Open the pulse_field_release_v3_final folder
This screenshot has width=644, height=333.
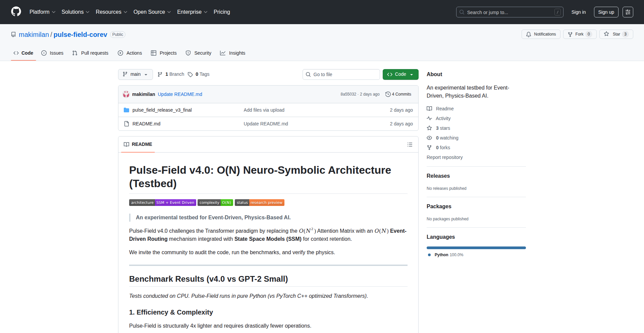pyautogui.click(x=162, y=110)
